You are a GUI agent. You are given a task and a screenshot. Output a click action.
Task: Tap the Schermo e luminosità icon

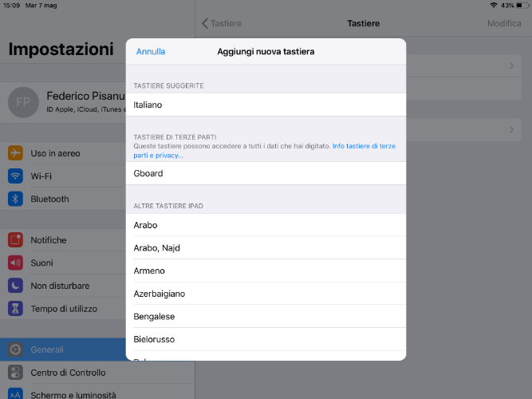pos(15,393)
